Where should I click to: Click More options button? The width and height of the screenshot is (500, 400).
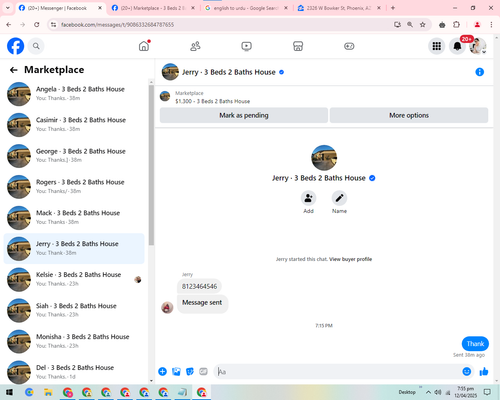click(409, 115)
